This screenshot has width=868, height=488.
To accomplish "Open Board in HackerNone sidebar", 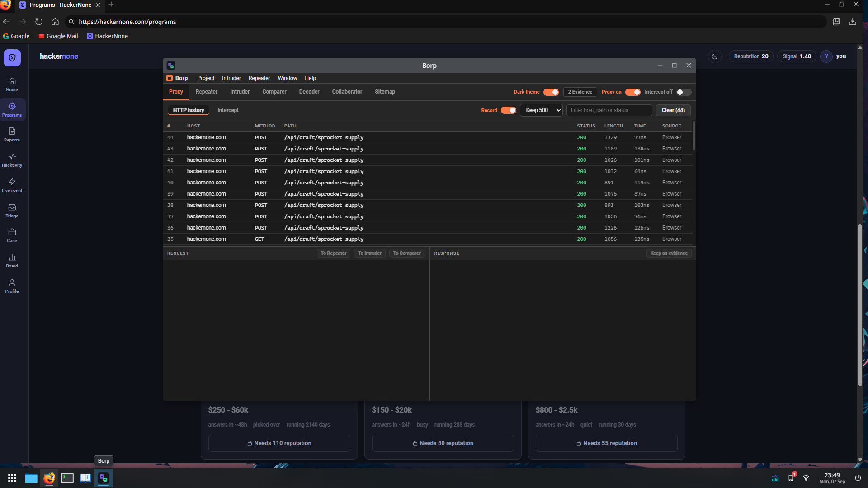I will (x=12, y=261).
